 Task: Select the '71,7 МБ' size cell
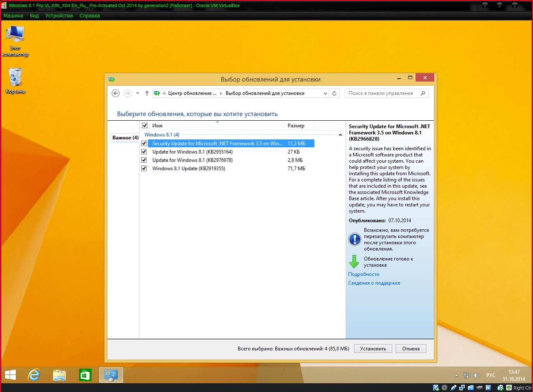pos(296,168)
